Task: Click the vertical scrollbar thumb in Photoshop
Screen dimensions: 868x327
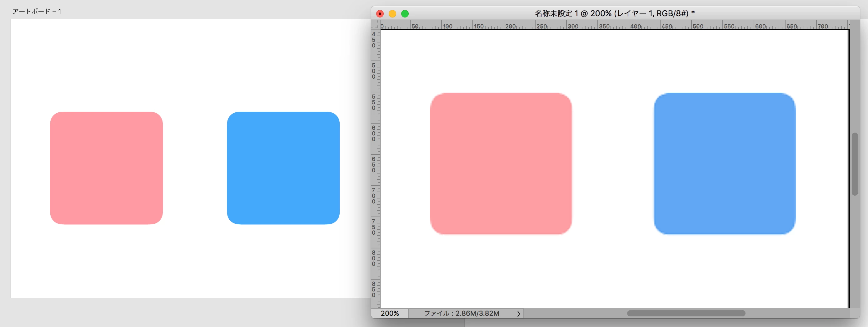Action: coord(855,164)
